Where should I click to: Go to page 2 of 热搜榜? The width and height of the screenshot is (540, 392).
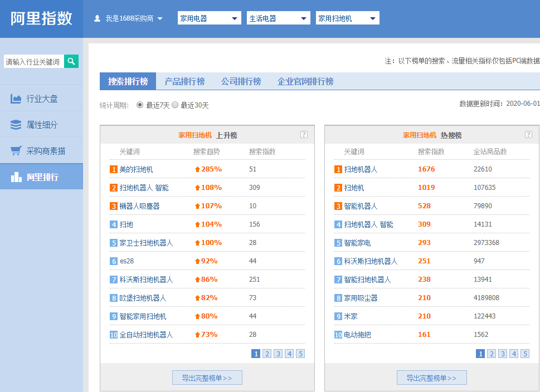pos(492,354)
